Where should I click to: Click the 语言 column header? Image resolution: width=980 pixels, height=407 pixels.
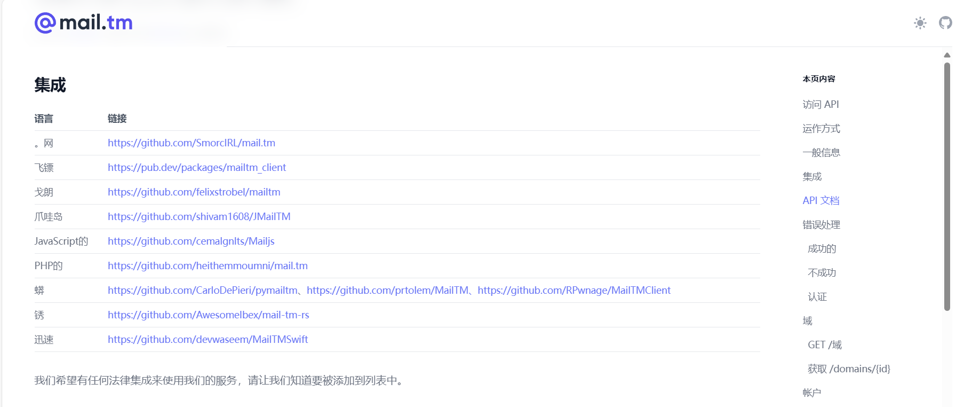point(44,119)
